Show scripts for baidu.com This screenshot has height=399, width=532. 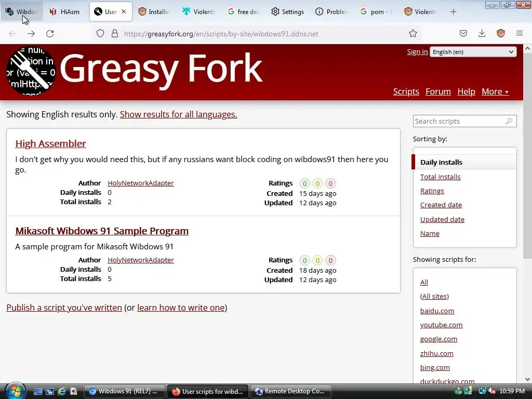tap(437, 311)
